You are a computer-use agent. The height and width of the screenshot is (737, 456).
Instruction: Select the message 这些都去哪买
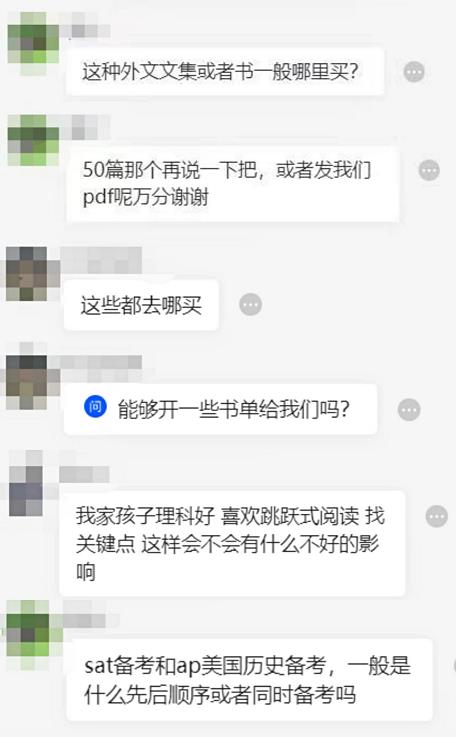[142, 305]
